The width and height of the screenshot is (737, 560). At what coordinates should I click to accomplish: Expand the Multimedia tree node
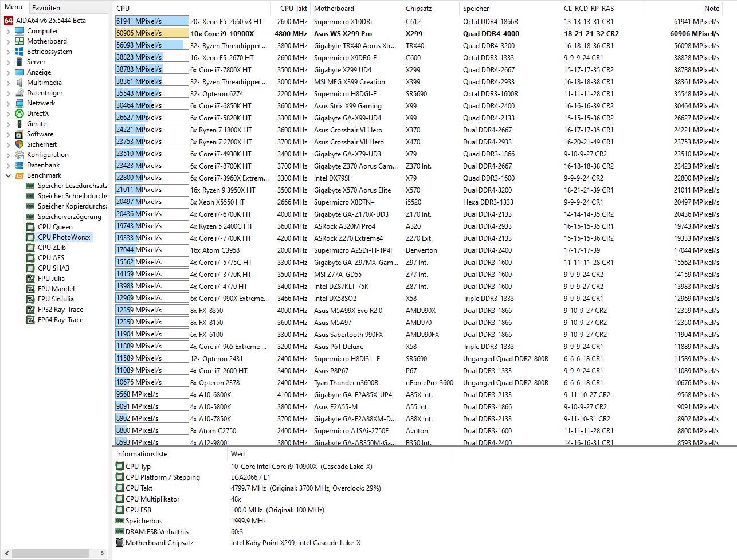point(8,83)
